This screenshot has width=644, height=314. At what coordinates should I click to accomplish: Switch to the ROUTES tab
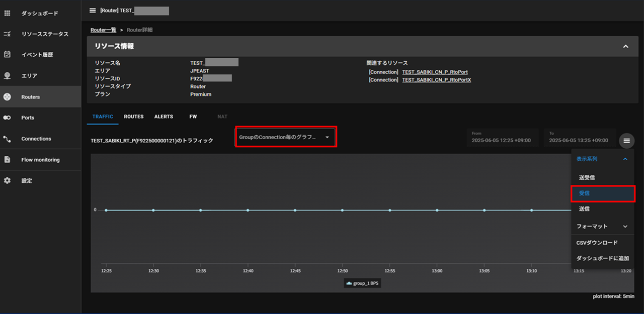click(134, 117)
